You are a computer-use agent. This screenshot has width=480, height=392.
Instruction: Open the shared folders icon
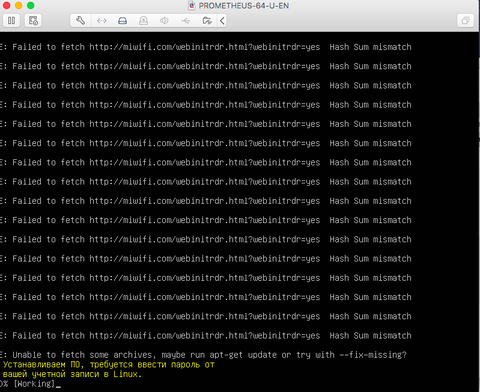207,21
